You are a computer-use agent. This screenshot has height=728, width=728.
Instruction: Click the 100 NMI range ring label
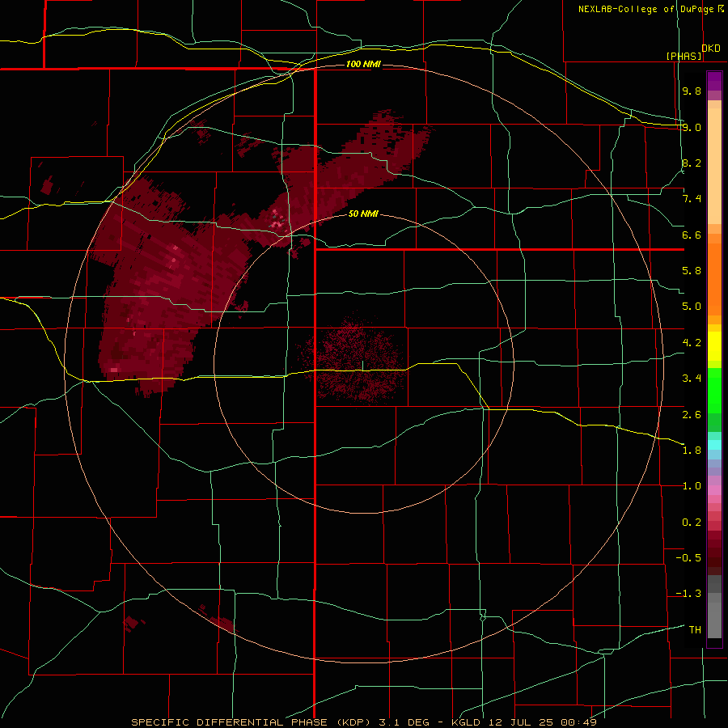point(363,64)
